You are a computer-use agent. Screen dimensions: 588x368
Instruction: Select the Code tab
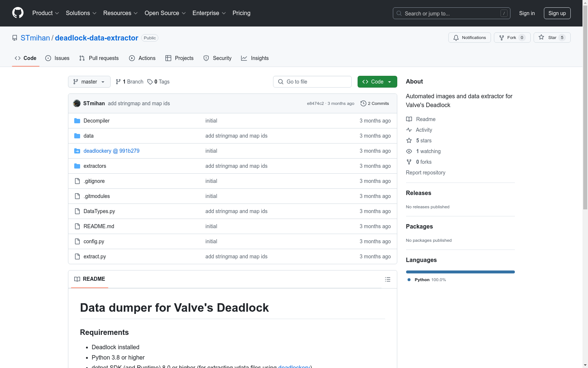26,58
